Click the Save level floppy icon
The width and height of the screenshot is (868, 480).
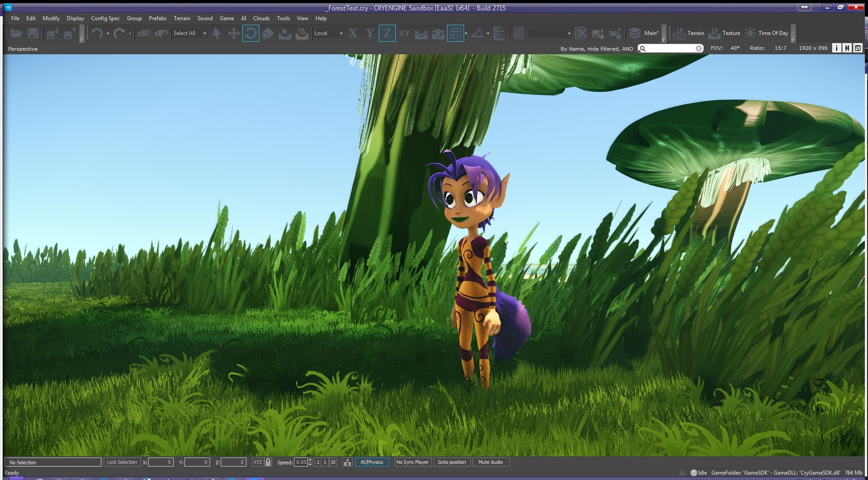pos(33,33)
